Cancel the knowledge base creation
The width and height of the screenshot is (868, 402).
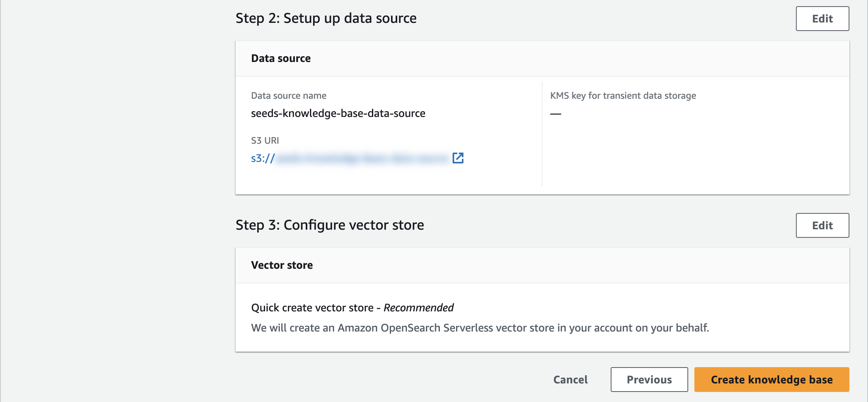[x=570, y=380]
